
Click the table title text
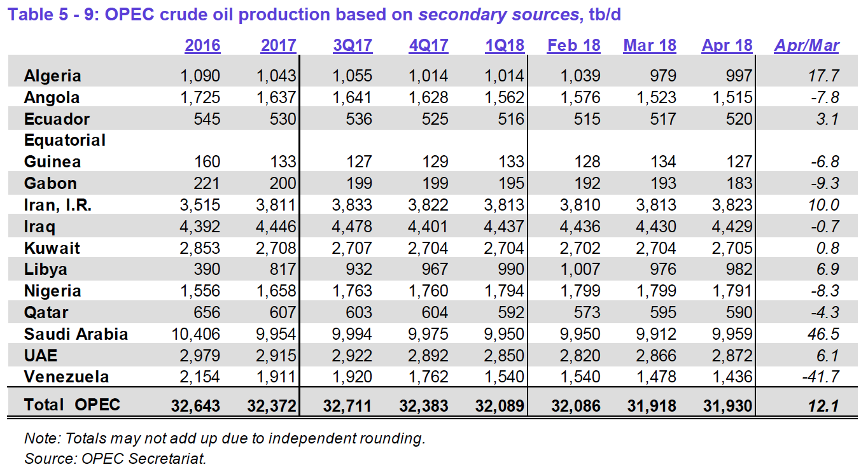click(314, 15)
